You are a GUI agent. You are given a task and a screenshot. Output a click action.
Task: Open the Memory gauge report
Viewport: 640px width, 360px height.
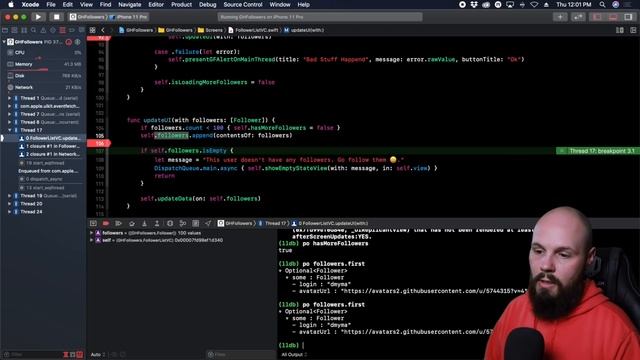tap(43, 64)
